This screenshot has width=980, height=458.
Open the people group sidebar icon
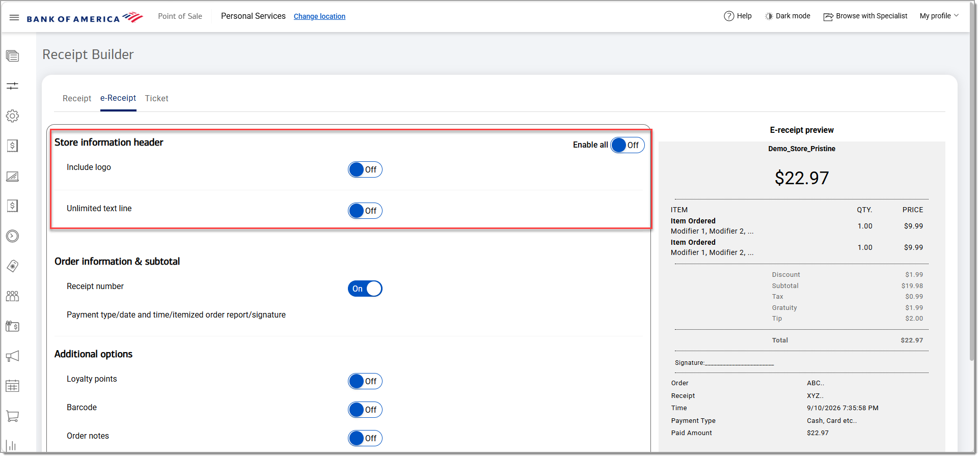click(x=13, y=296)
